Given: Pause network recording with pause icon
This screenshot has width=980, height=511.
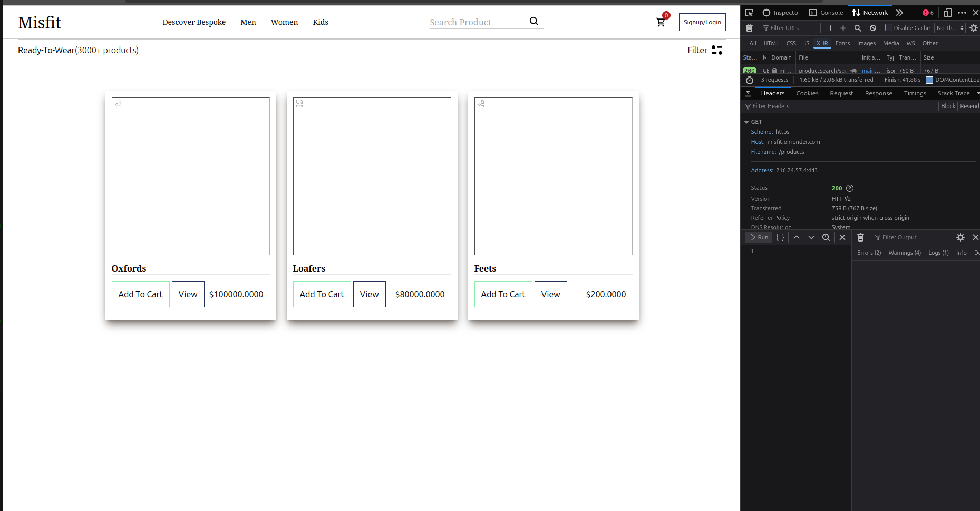Looking at the screenshot, I should (828, 28).
